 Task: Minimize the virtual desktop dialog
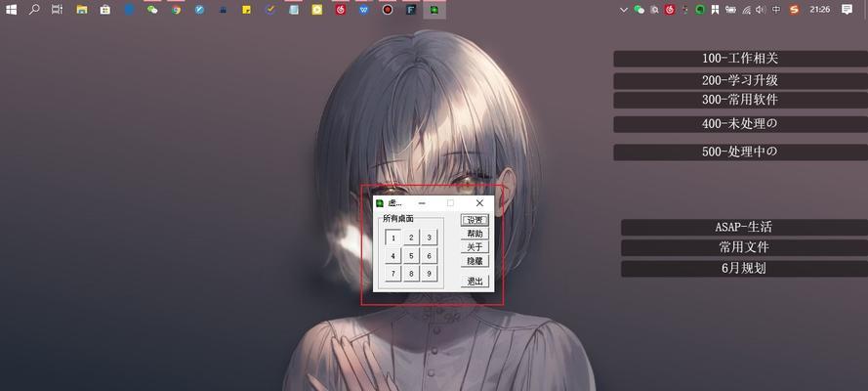pyautogui.click(x=422, y=203)
